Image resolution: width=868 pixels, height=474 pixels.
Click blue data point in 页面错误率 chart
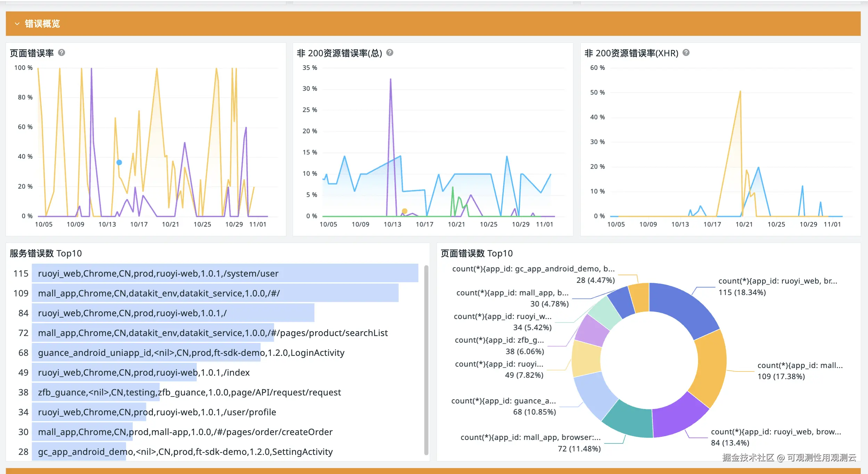click(x=119, y=162)
